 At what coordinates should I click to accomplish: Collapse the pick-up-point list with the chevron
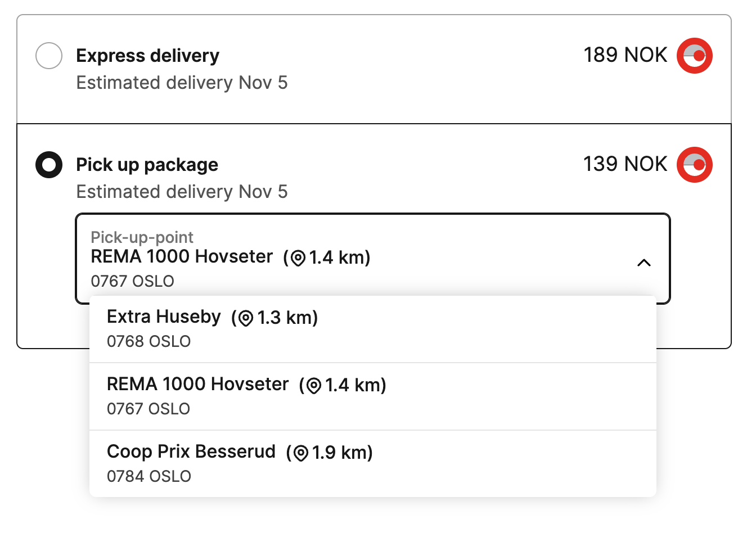point(643,263)
